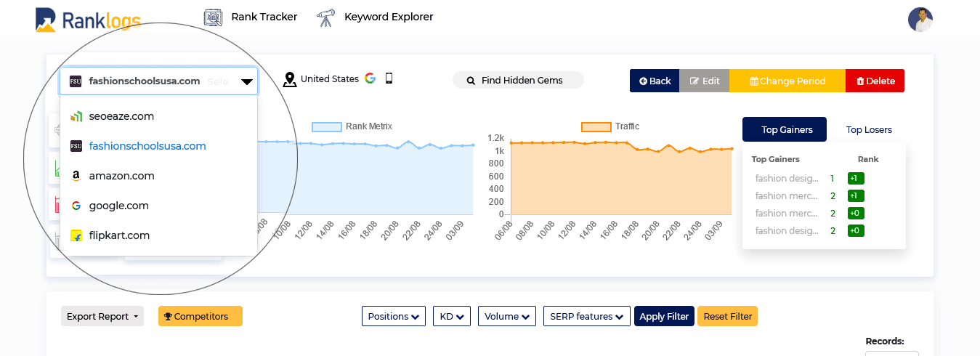This screenshot has height=356, width=980.
Task: Click the Keyword Explorer telescope icon
Action: pos(325,17)
